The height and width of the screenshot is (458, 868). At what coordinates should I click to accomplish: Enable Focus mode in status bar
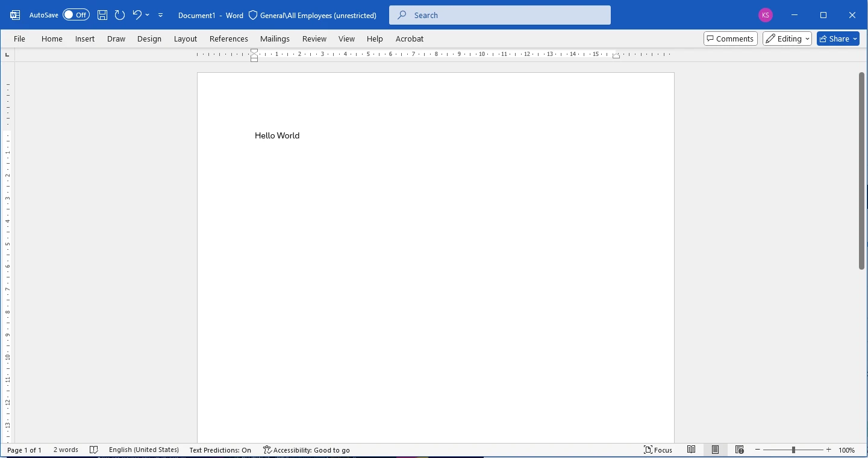[658, 450]
